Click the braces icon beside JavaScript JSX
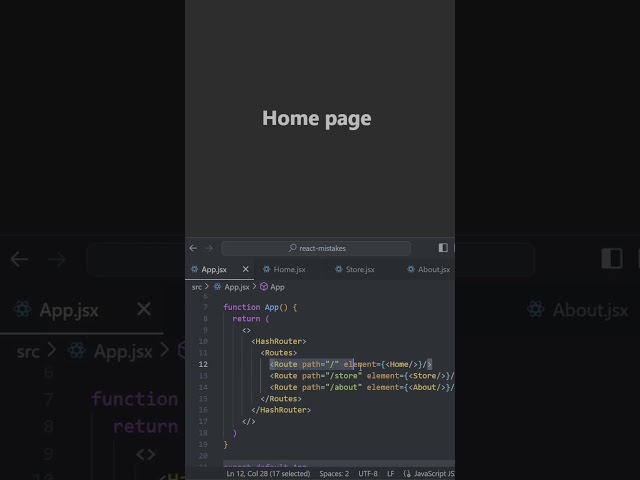Viewport: 640px width, 480px height. tap(407, 473)
